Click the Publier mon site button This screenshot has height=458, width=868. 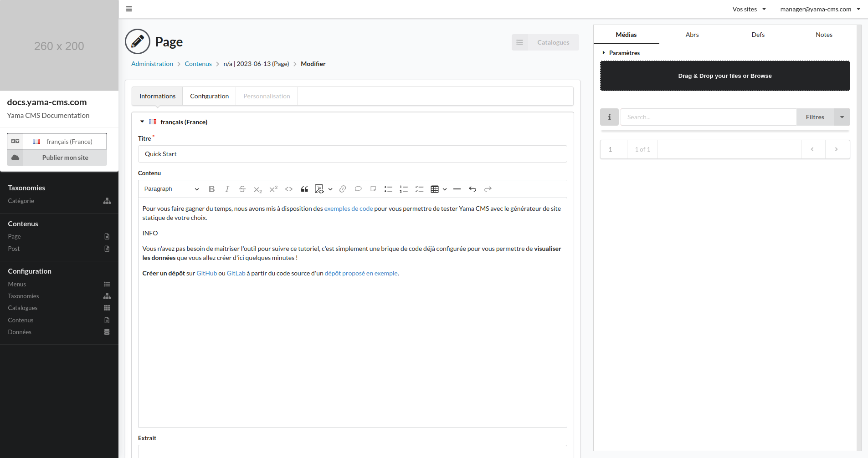tap(65, 158)
